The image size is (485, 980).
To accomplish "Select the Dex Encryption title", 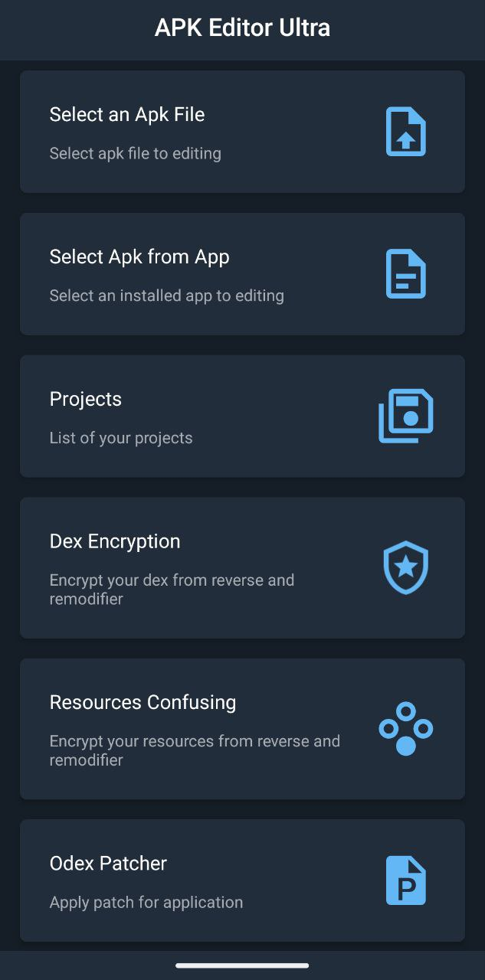I will coord(115,541).
